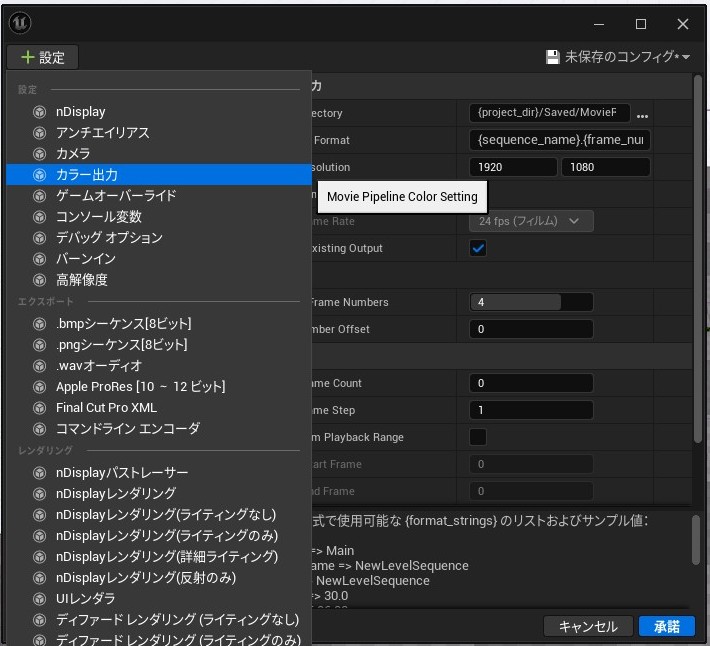Screen dimensions: 710x646
Task: Choose .pngシーケンス[8ビット] export
Action: click(x=159, y=345)
